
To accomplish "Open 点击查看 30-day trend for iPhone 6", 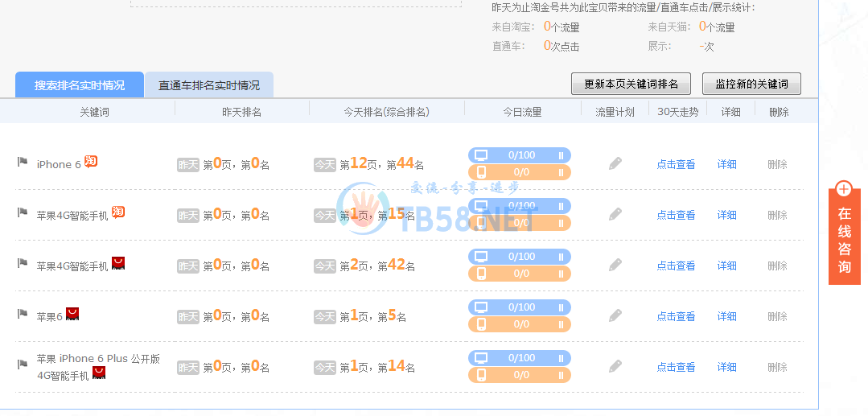I will 676,164.
